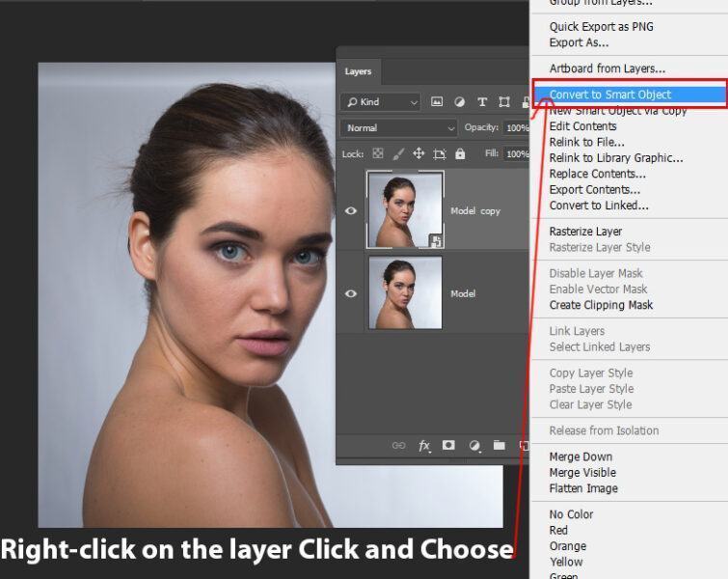Create a new group folder icon
This screenshot has width=728, height=579.
pos(499,446)
